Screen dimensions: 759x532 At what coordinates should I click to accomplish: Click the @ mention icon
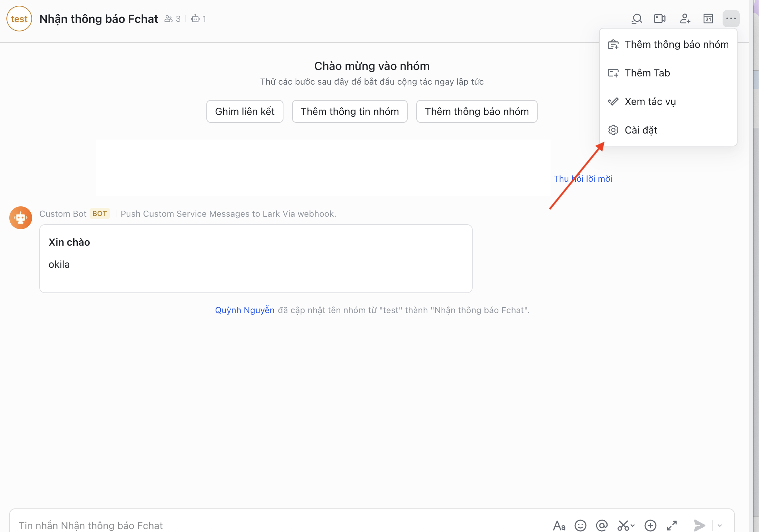[602, 526]
